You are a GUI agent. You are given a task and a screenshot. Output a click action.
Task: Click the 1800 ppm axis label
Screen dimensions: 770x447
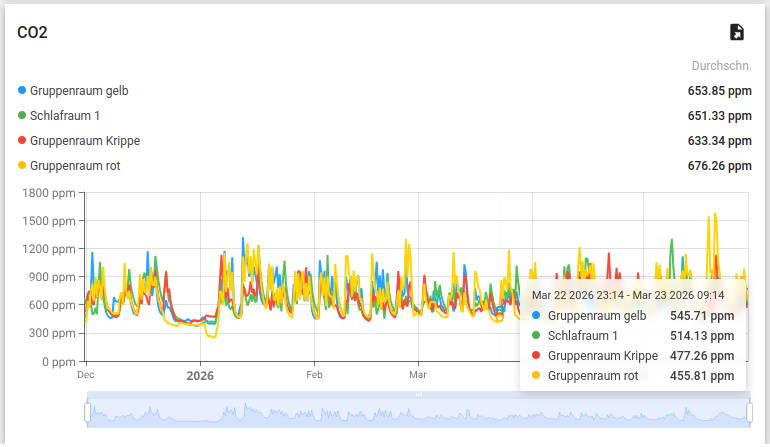[x=49, y=193]
